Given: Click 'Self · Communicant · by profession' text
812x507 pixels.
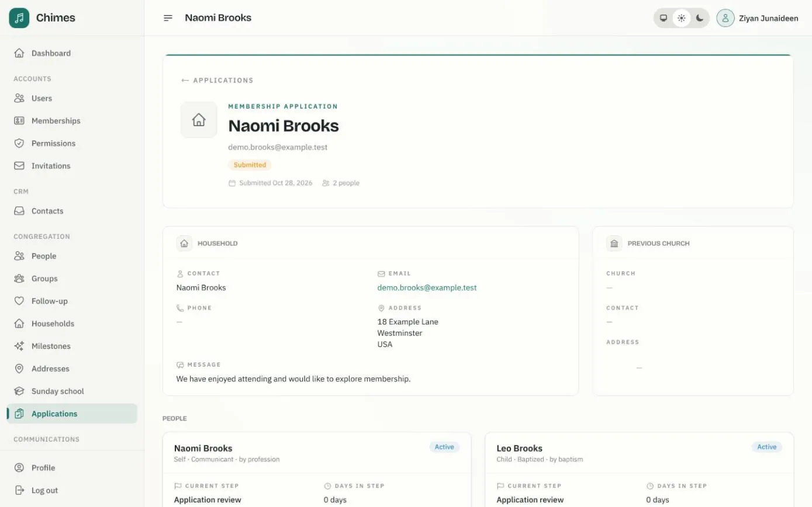Looking at the screenshot, I should click(x=227, y=459).
